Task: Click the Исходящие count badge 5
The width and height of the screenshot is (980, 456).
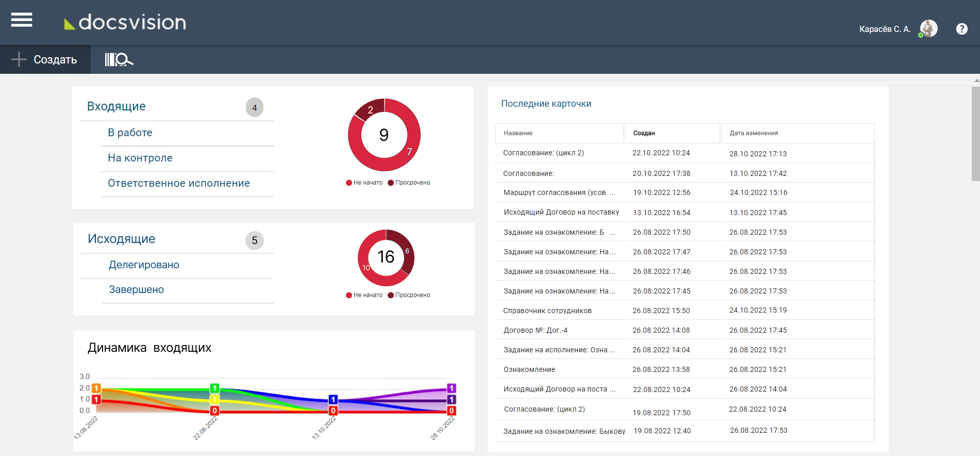Action: [x=254, y=240]
